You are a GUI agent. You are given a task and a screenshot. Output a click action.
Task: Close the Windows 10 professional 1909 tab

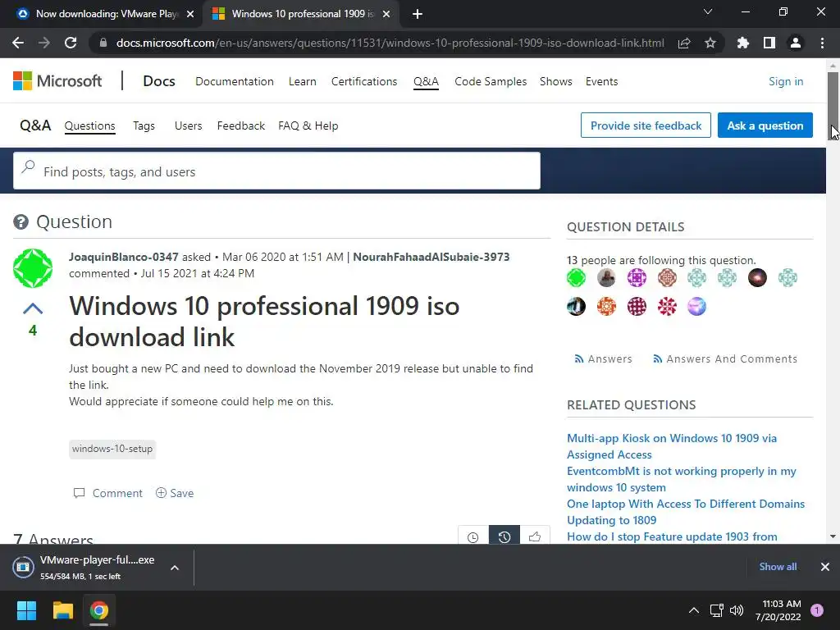pos(386,15)
